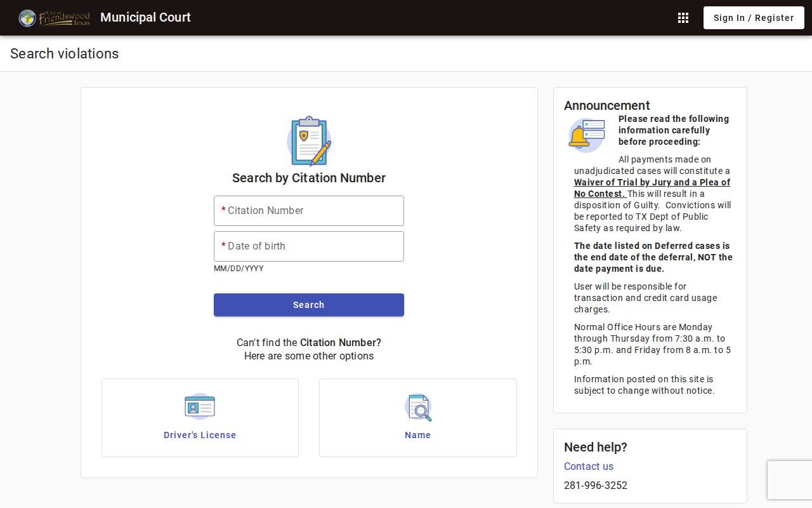The height and width of the screenshot is (508, 812).
Task: Click the MM/DD/YYYY format hint
Action: [x=239, y=269]
